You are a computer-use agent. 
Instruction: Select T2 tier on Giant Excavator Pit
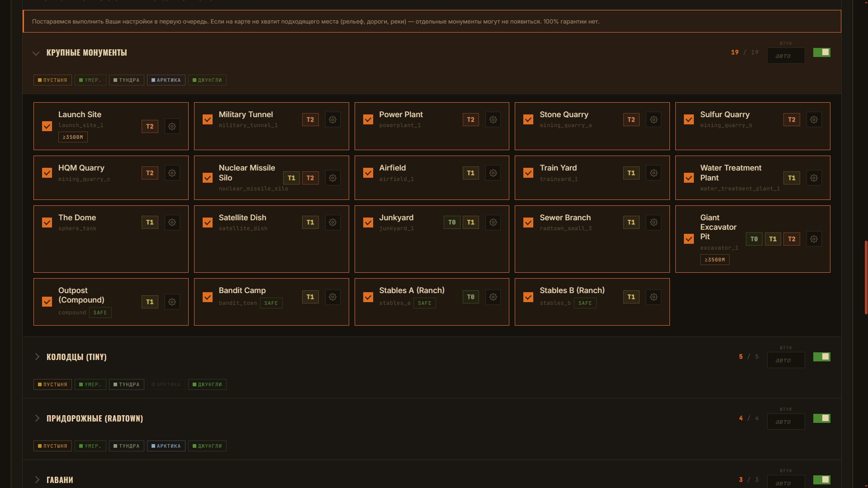point(792,239)
